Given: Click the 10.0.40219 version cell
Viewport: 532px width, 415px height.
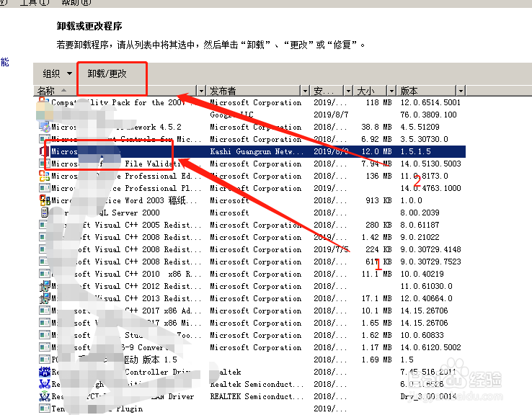Looking at the screenshot, I should tap(422, 274).
